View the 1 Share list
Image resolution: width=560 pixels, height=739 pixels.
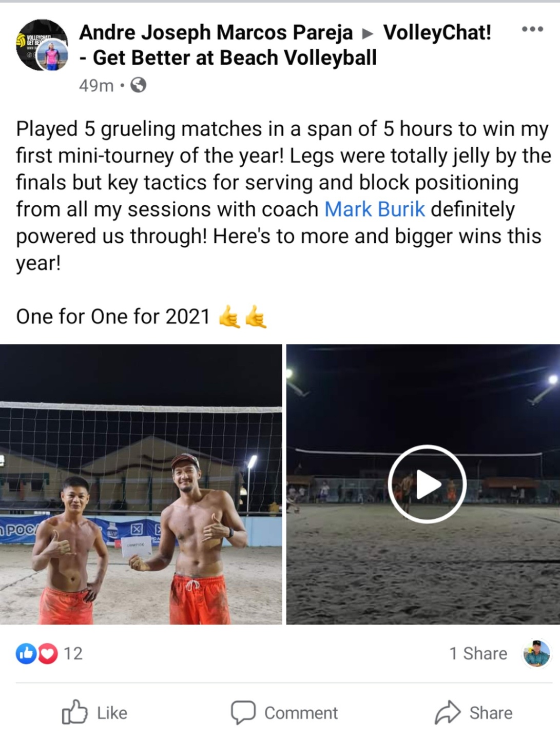click(x=478, y=653)
